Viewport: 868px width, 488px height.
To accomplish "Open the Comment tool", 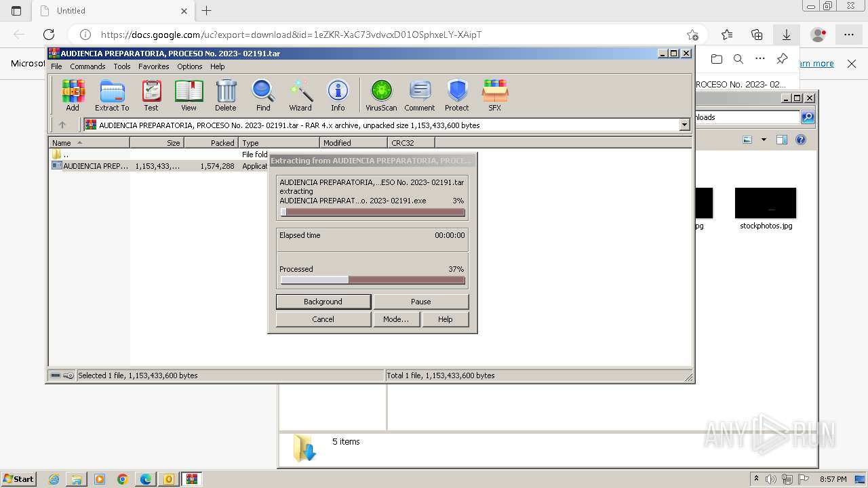I will (x=420, y=95).
